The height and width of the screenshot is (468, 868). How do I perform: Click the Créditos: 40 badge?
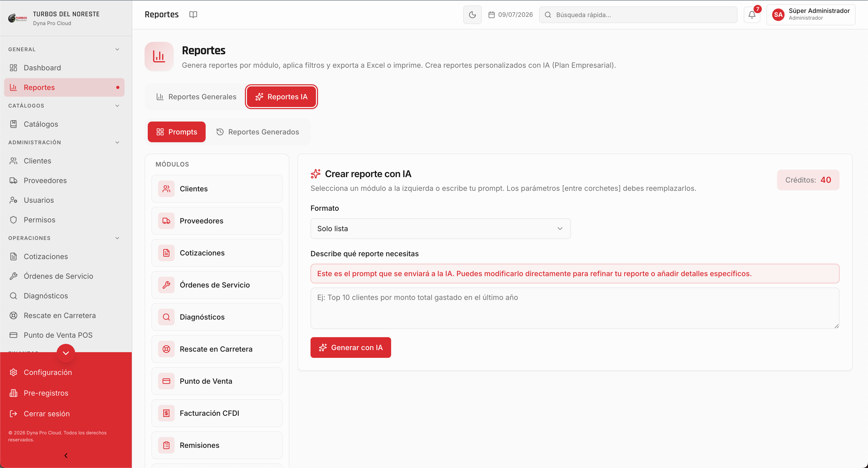[x=808, y=180]
